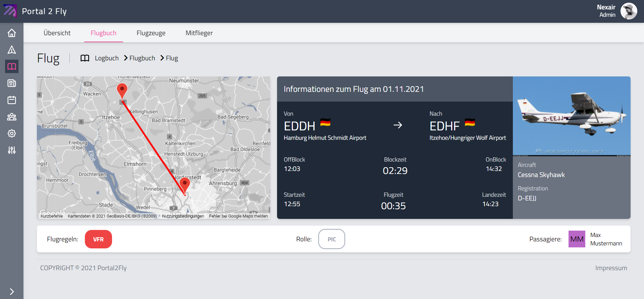Select the open book logbook sidebar icon
The width and height of the screenshot is (644, 299).
point(12,66)
